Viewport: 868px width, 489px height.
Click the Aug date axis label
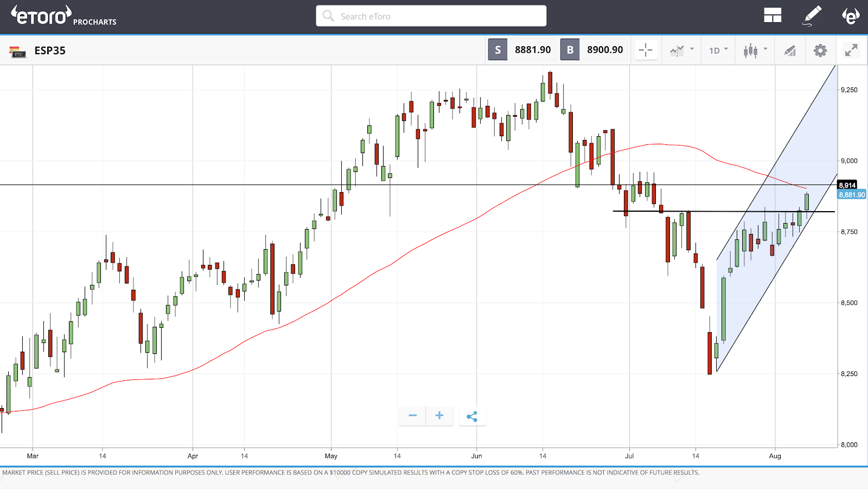775,456
